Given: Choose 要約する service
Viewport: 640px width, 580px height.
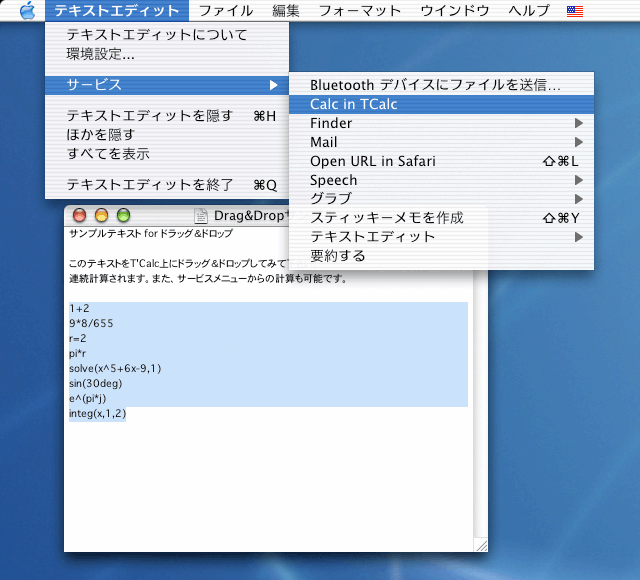Looking at the screenshot, I should point(441,256).
